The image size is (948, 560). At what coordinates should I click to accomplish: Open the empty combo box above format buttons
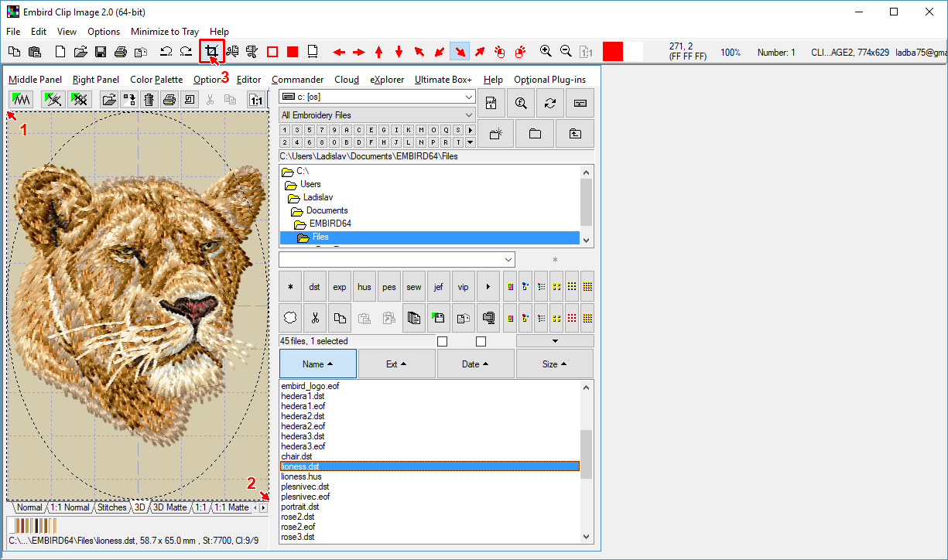(x=396, y=259)
